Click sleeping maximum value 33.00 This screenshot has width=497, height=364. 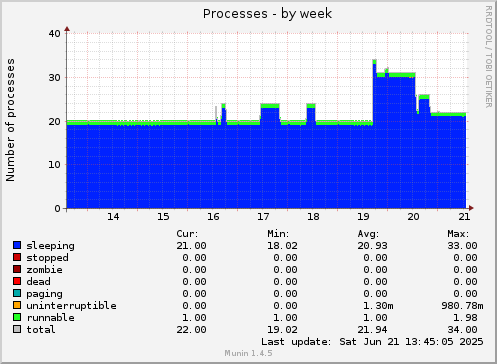(x=462, y=246)
